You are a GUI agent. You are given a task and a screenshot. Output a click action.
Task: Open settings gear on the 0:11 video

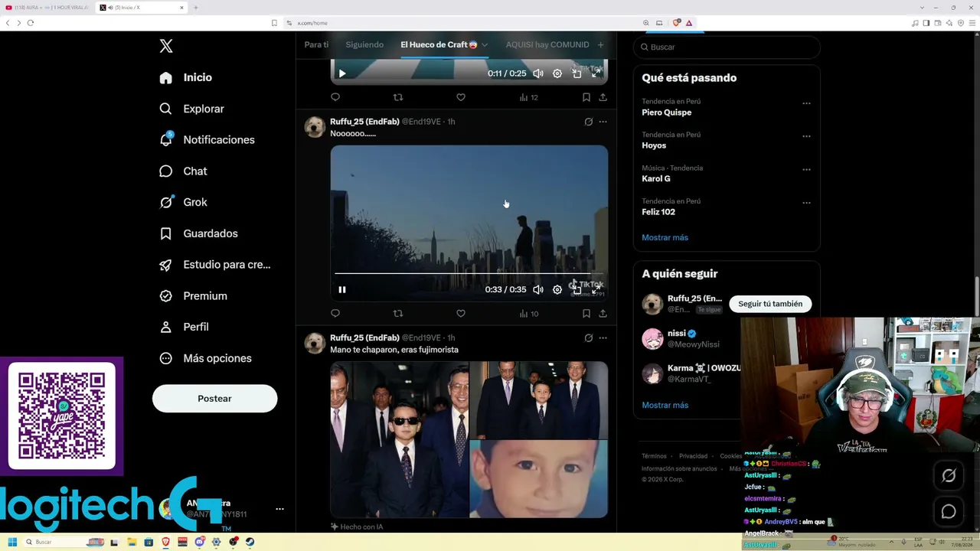pyautogui.click(x=557, y=73)
